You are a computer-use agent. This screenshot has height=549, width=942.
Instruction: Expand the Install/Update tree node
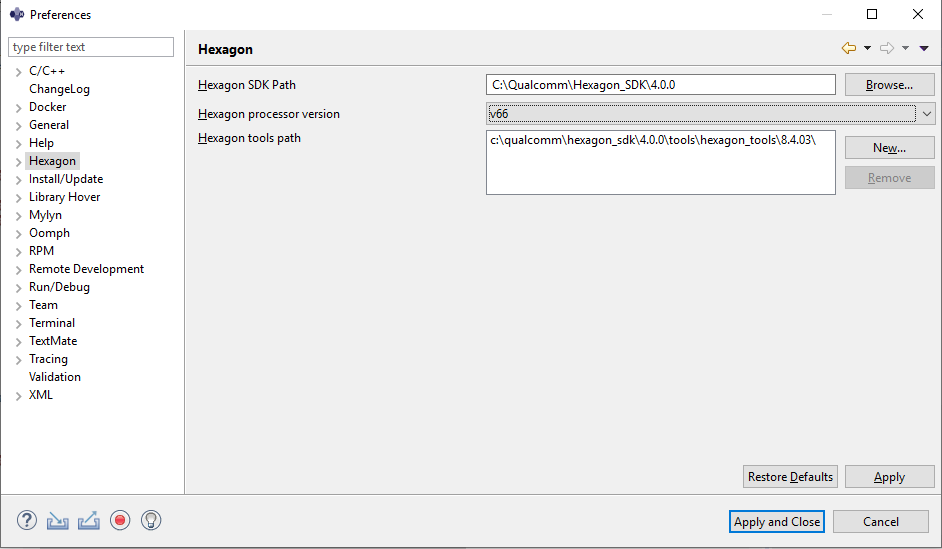point(19,180)
